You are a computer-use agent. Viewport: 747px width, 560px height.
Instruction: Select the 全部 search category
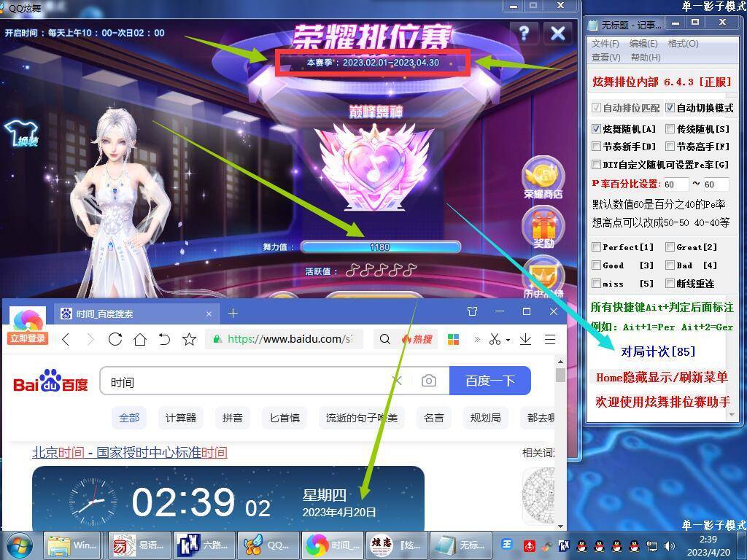pyautogui.click(x=128, y=418)
